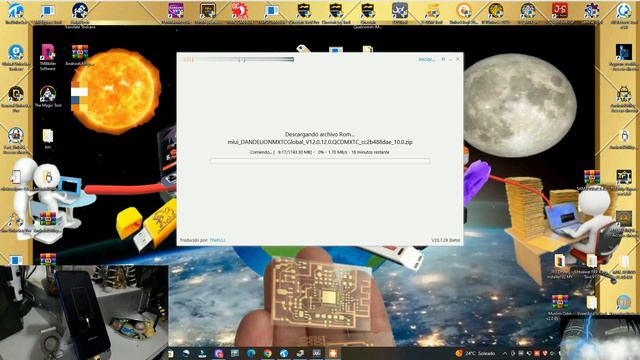Viewport: 640px width, 360px height.
Task: Open Microsoft Edge from the taskbar
Action: (251, 353)
